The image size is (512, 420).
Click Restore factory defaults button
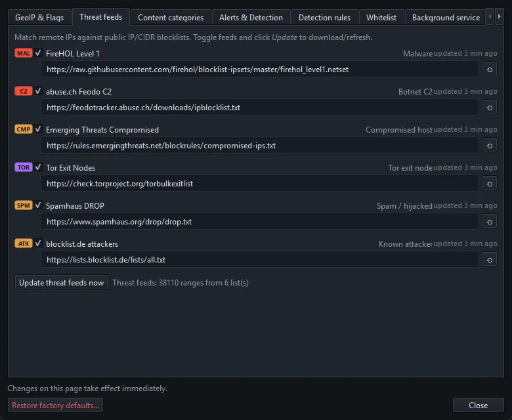coord(55,406)
